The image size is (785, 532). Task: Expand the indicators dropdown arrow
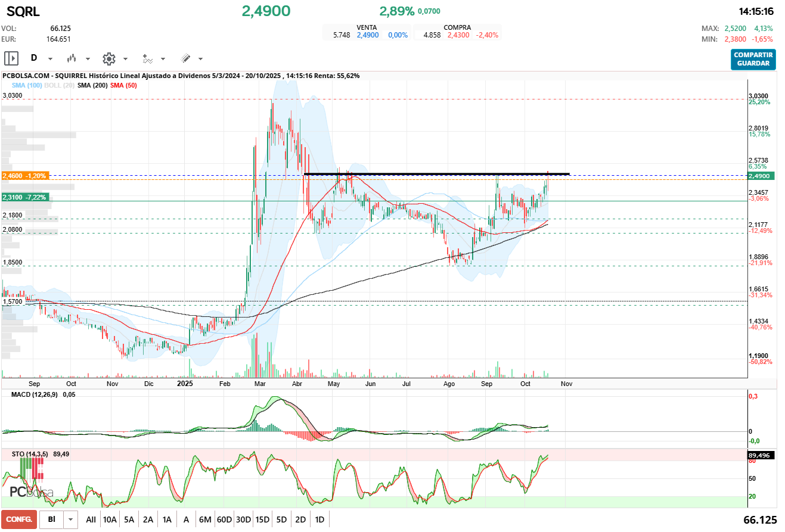[163, 59]
